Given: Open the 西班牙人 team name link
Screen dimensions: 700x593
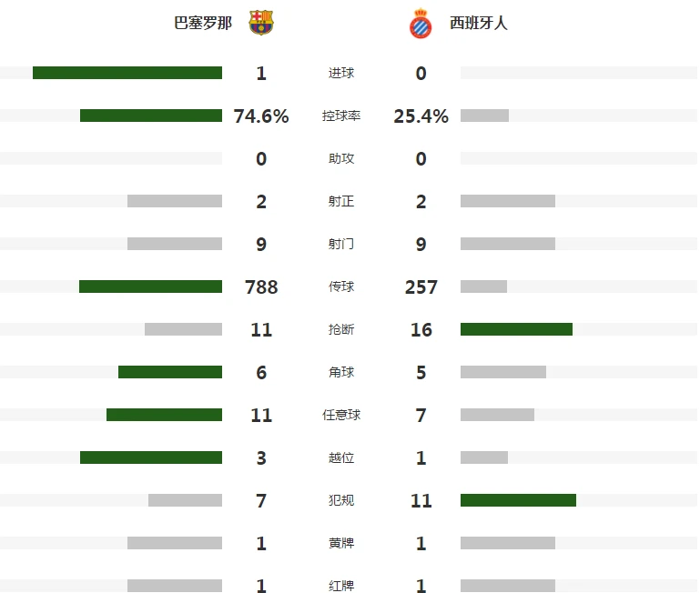Looking at the screenshot, I should pos(479,23).
